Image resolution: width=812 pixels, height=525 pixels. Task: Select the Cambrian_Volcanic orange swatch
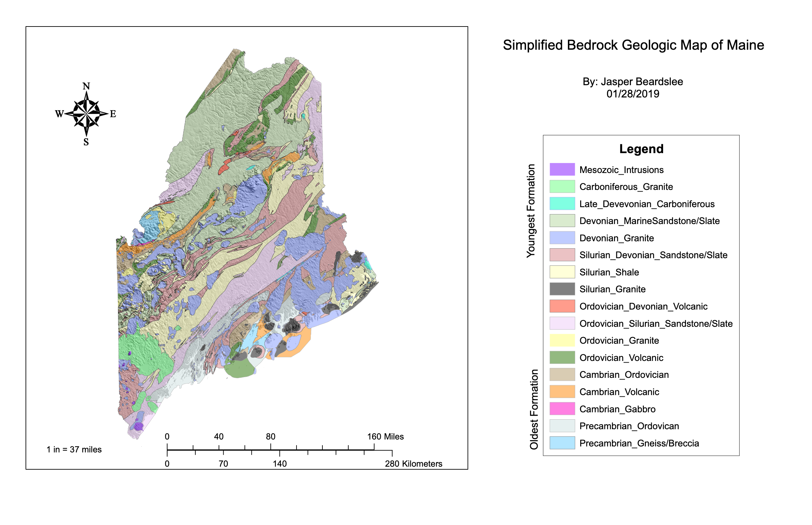tap(562, 392)
